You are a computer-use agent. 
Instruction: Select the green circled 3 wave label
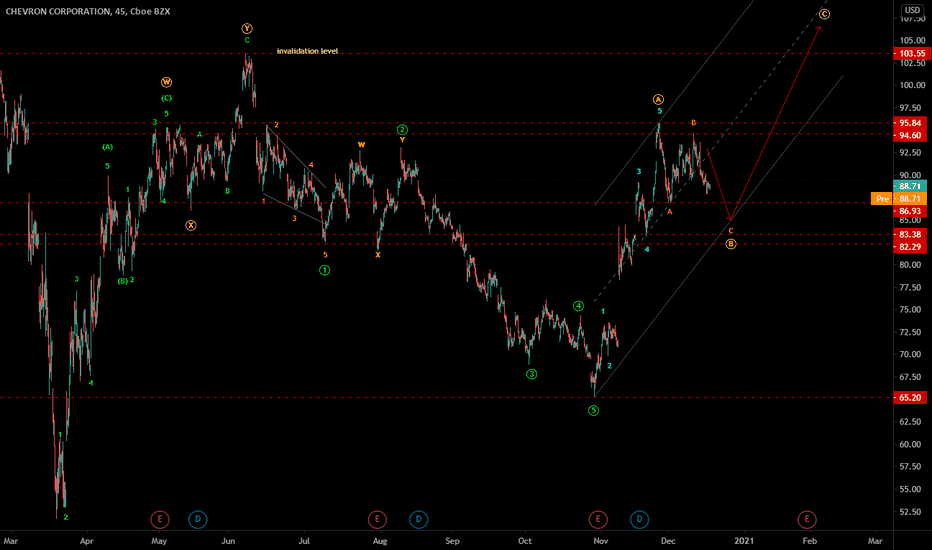[x=531, y=374]
